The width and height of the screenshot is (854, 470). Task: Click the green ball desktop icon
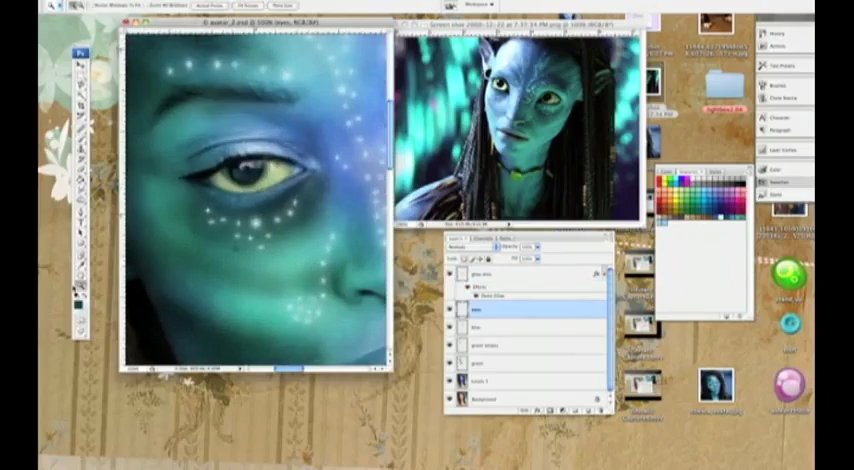(x=789, y=274)
